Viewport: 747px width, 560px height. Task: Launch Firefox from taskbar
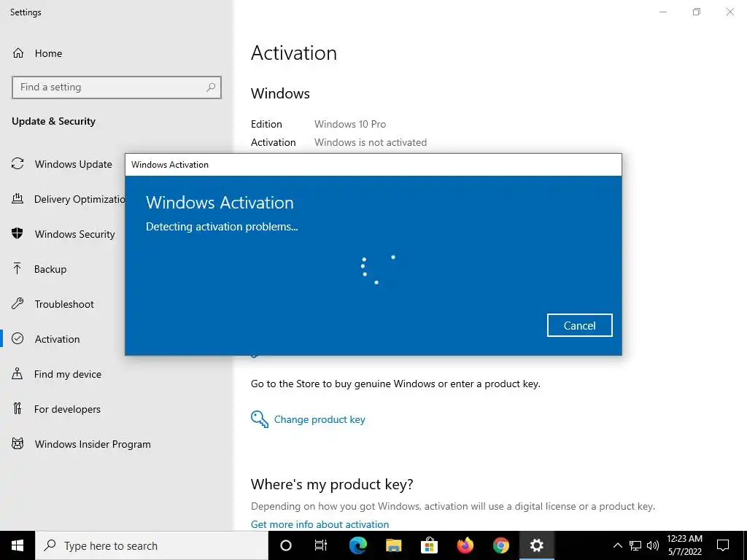click(x=465, y=545)
